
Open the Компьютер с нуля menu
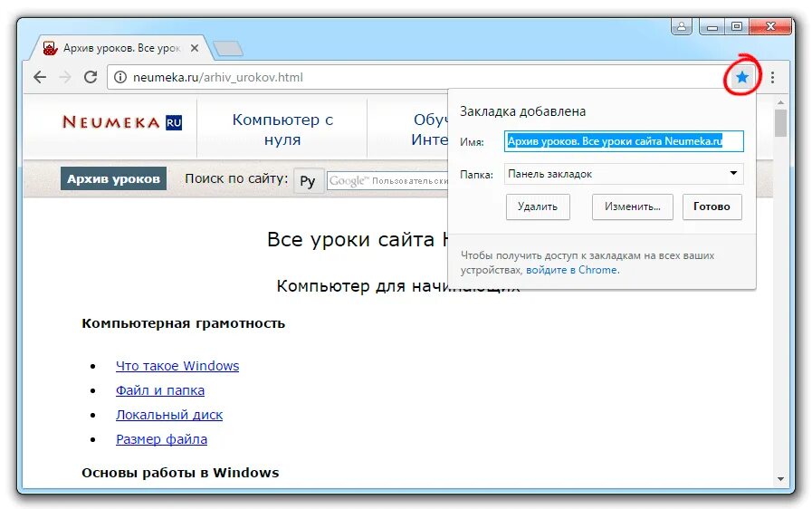click(282, 130)
